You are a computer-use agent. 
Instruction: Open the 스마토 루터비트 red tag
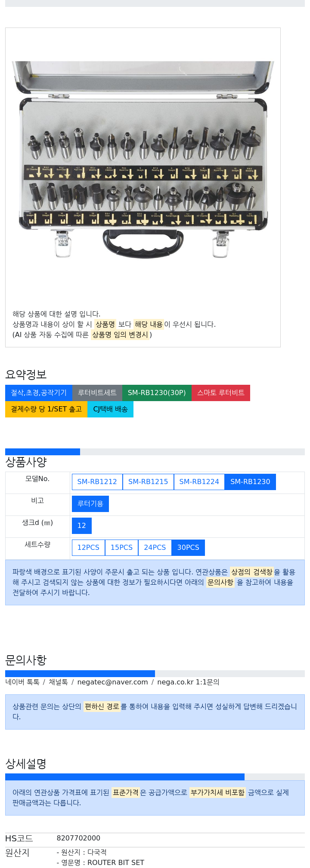221,393
